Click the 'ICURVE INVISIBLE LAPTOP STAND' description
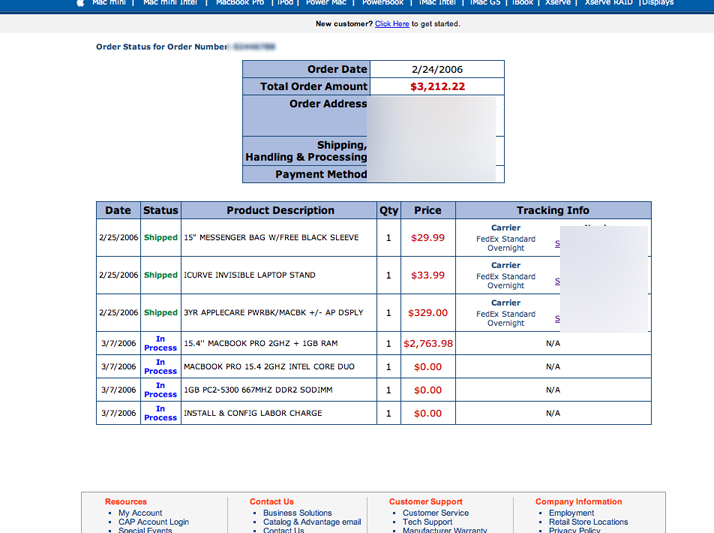This screenshot has height=533, width=714. coord(250,275)
